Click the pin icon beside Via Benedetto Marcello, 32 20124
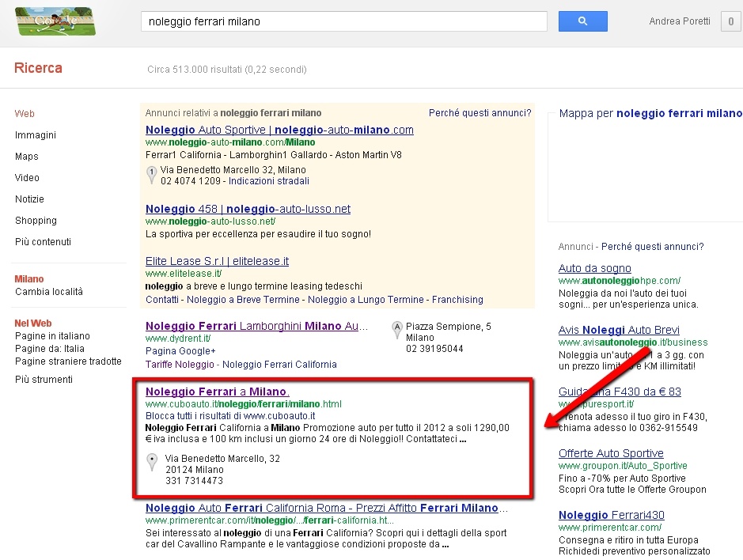 coord(152,462)
